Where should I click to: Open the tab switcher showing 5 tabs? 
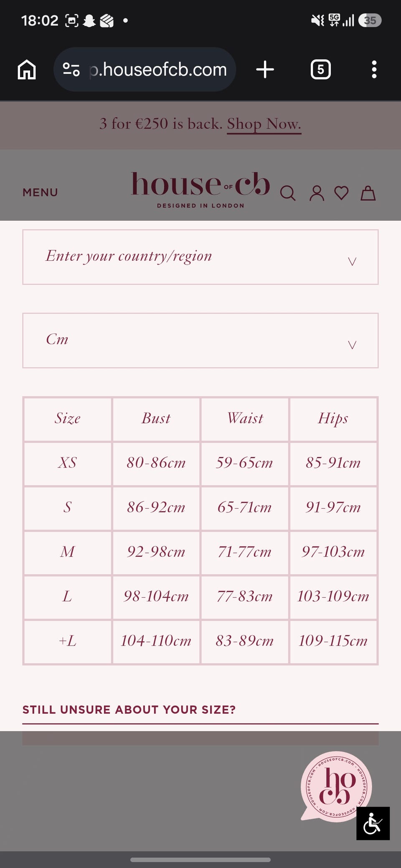coord(320,69)
